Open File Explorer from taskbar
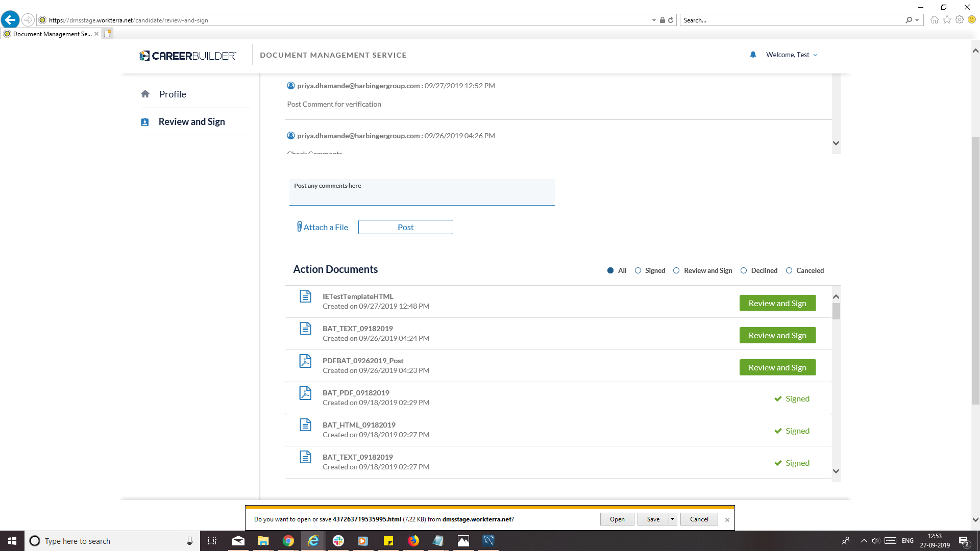980x551 pixels. pos(263,541)
